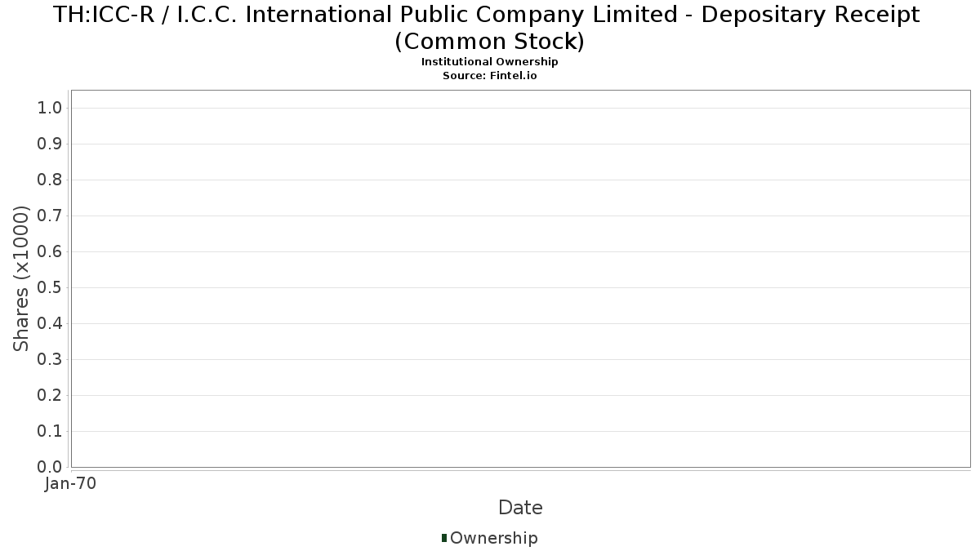Toggle the Ownership series legend label
This screenshot has width=980, height=551.
493,538
